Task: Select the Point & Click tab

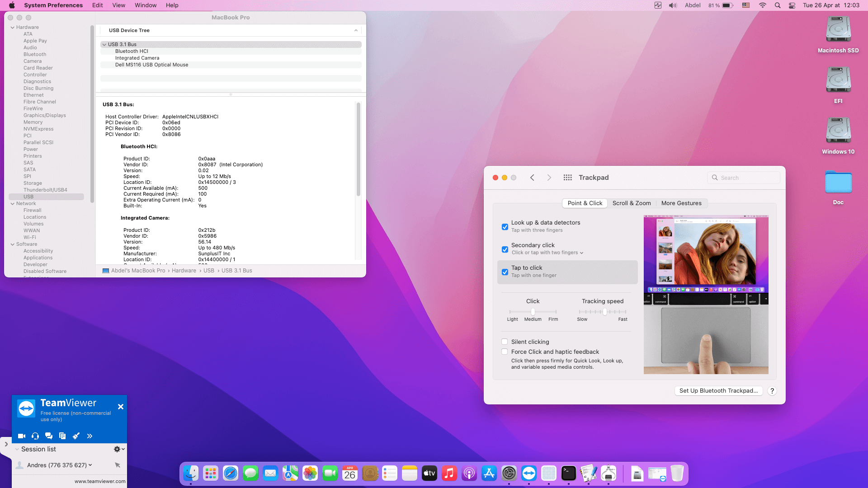Action: pyautogui.click(x=585, y=203)
